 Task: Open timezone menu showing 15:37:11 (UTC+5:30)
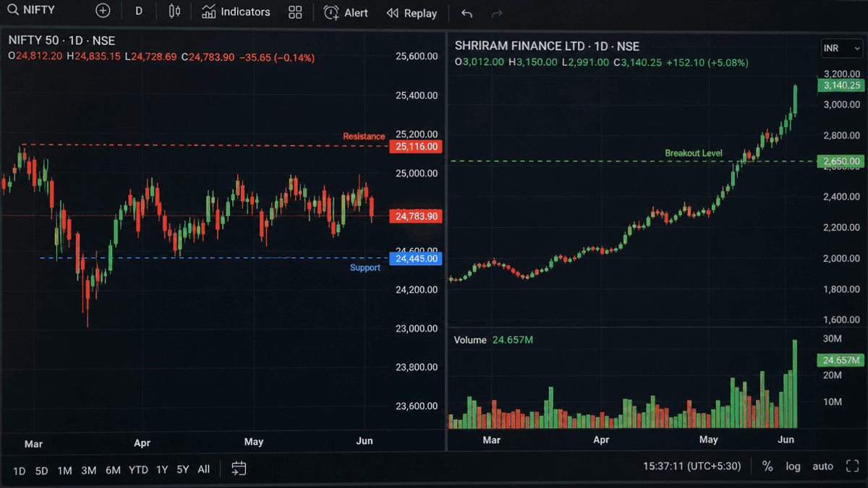click(692, 466)
